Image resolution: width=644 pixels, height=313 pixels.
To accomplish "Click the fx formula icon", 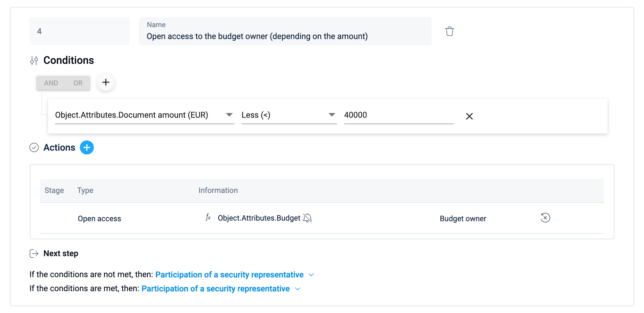I will click(x=208, y=217).
